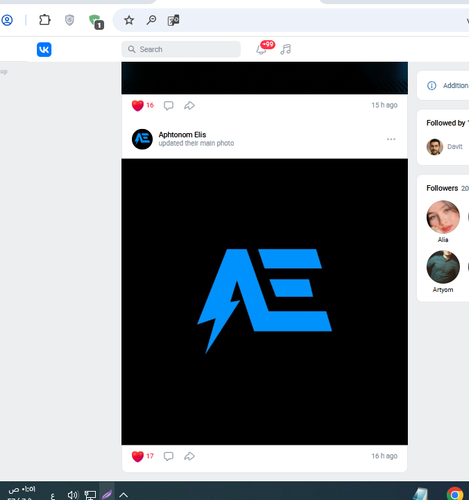Open the green extension with badge 1

tap(96, 21)
